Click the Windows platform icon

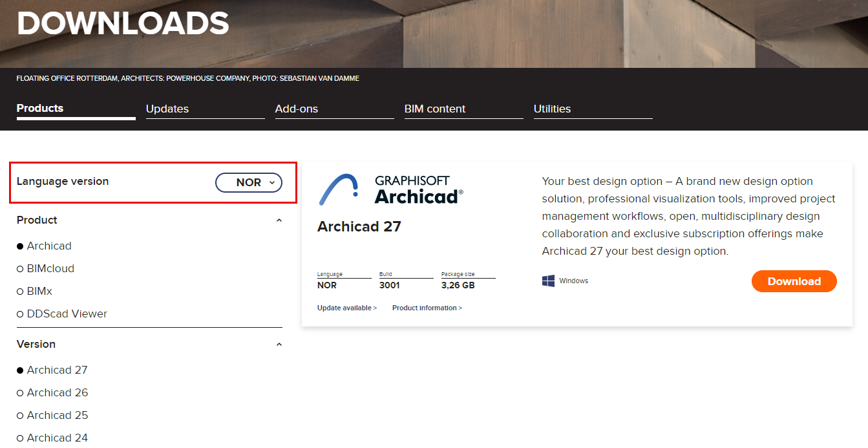pyautogui.click(x=549, y=281)
